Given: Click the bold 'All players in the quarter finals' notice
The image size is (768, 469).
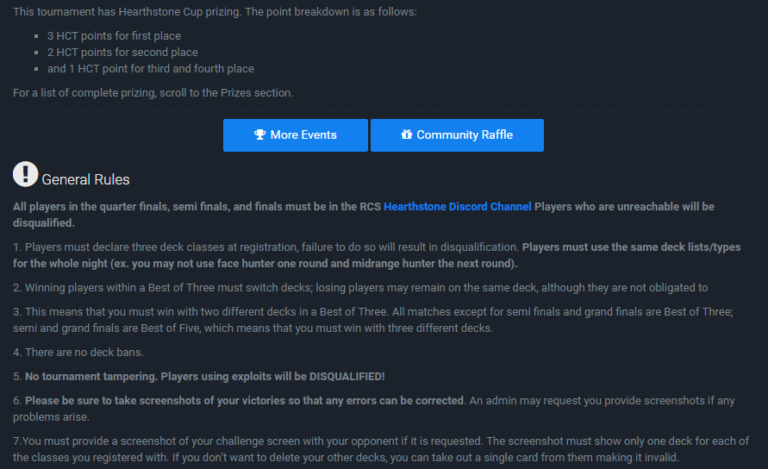Looking at the screenshot, I should pyautogui.click(x=363, y=214).
